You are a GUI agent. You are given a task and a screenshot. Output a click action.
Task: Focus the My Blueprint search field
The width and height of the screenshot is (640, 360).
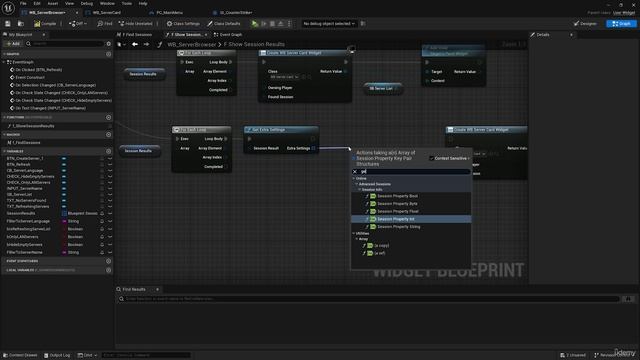tap(64, 44)
